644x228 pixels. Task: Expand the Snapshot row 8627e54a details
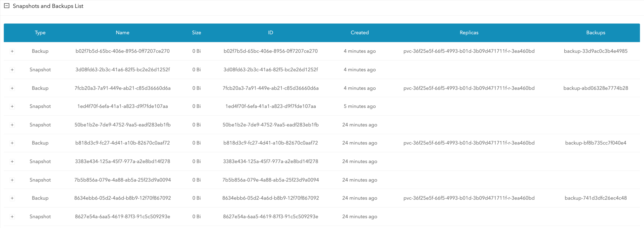[12, 216]
